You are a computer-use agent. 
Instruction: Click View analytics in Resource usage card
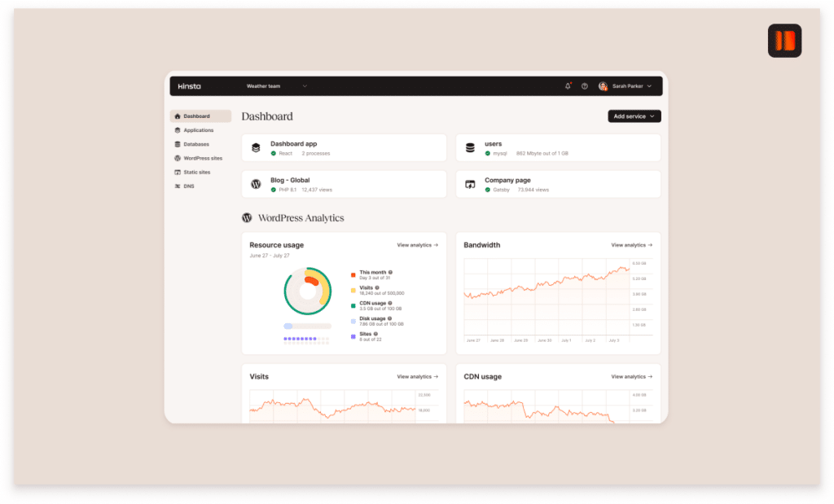tap(417, 244)
